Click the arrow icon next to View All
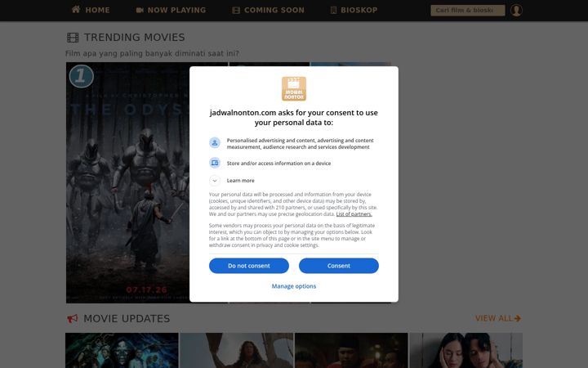588x368 pixels. coord(518,318)
